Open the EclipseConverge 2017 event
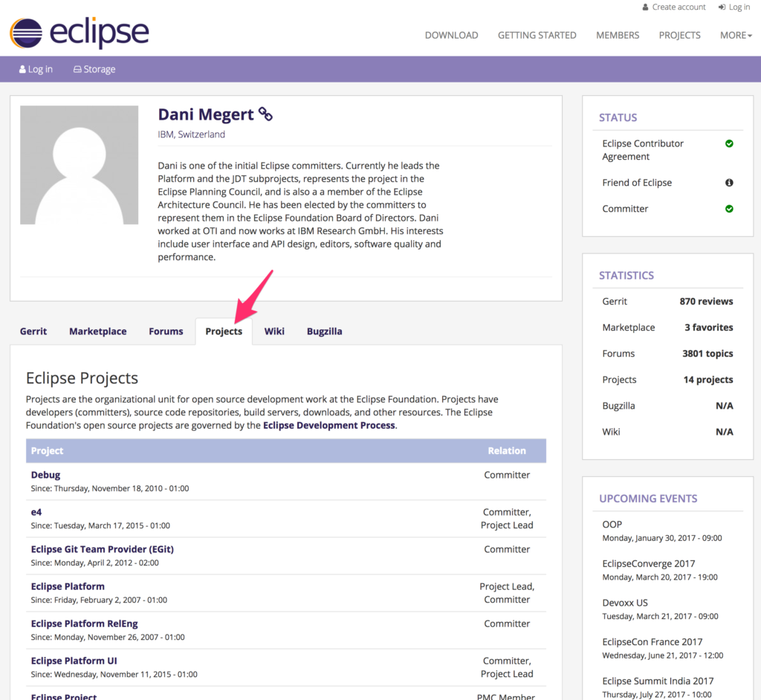The height and width of the screenshot is (700, 761). [x=648, y=564]
